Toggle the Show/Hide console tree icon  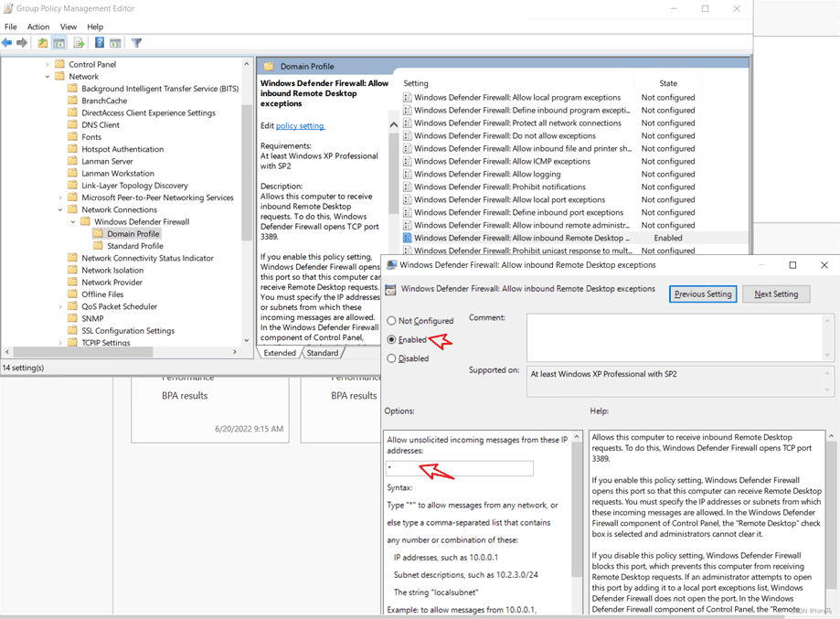point(59,43)
